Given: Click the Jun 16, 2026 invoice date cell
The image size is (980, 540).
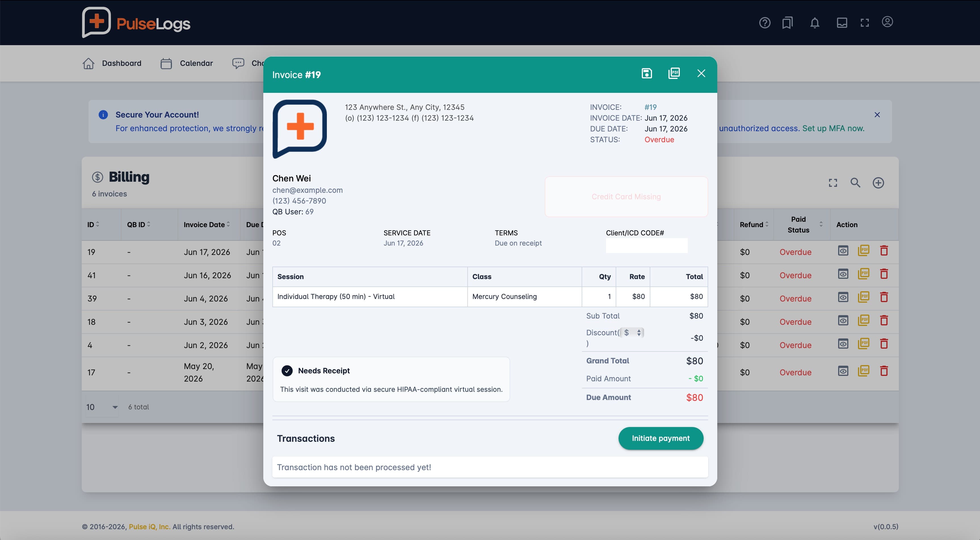Looking at the screenshot, I should [207, 275].
